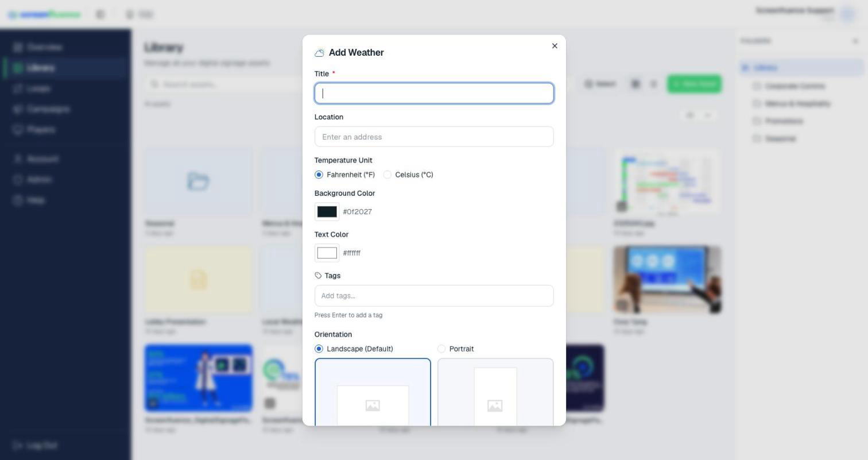This screenshot has height=460, width=868.
Task: Click the green New Asset button
Action: (694, 84)
